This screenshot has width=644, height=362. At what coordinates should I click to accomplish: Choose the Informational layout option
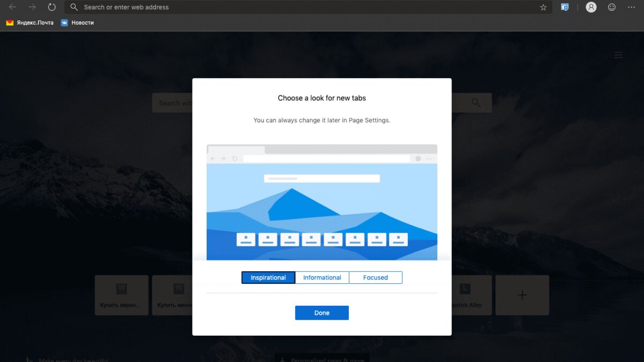[322, 277]
